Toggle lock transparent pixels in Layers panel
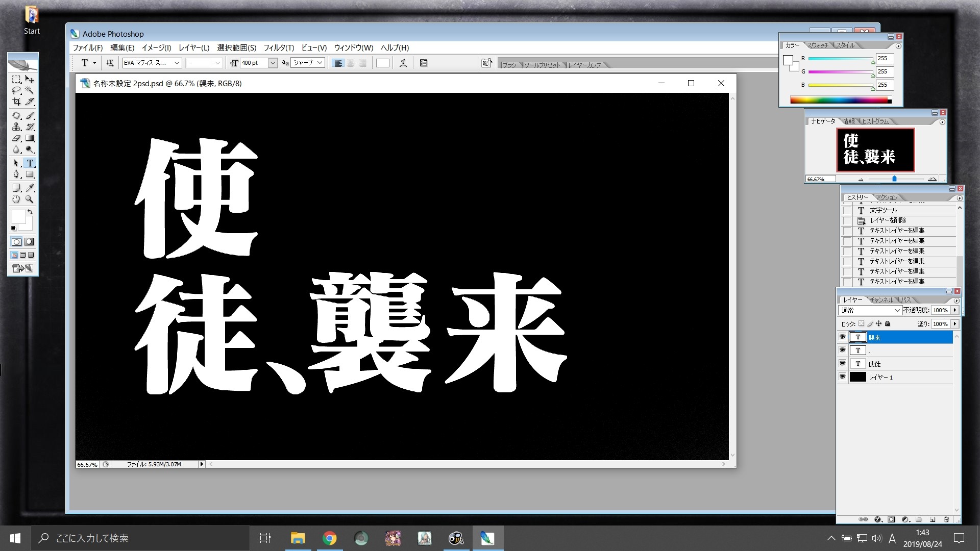Viewport: 980px width, 551px height. pos(862,323)
